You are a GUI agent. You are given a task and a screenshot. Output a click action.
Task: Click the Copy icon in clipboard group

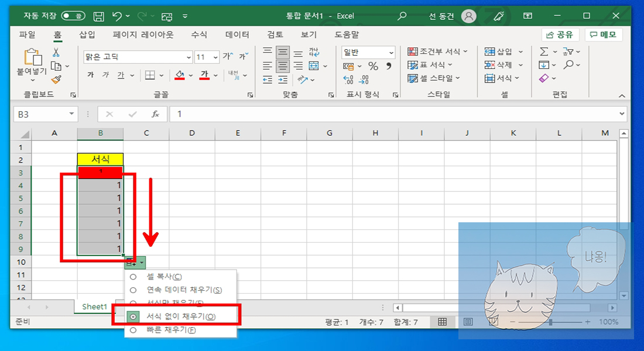coord(56,66)
